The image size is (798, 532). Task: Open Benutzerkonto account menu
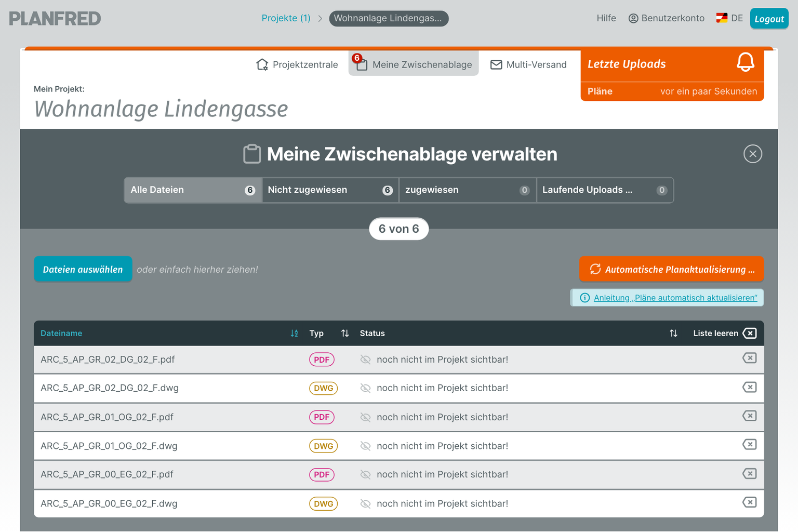pyautogui.click(x=667, y=18)
